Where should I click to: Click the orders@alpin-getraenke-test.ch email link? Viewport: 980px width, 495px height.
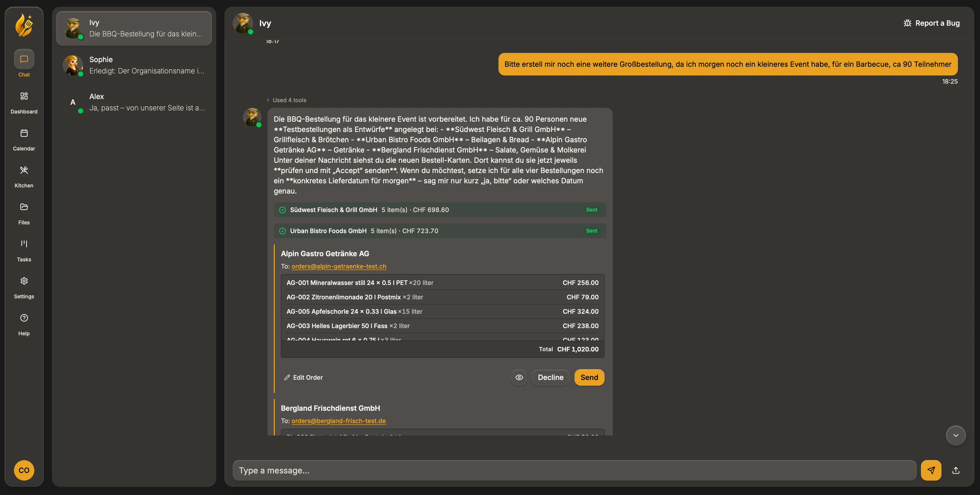(338, 266)
